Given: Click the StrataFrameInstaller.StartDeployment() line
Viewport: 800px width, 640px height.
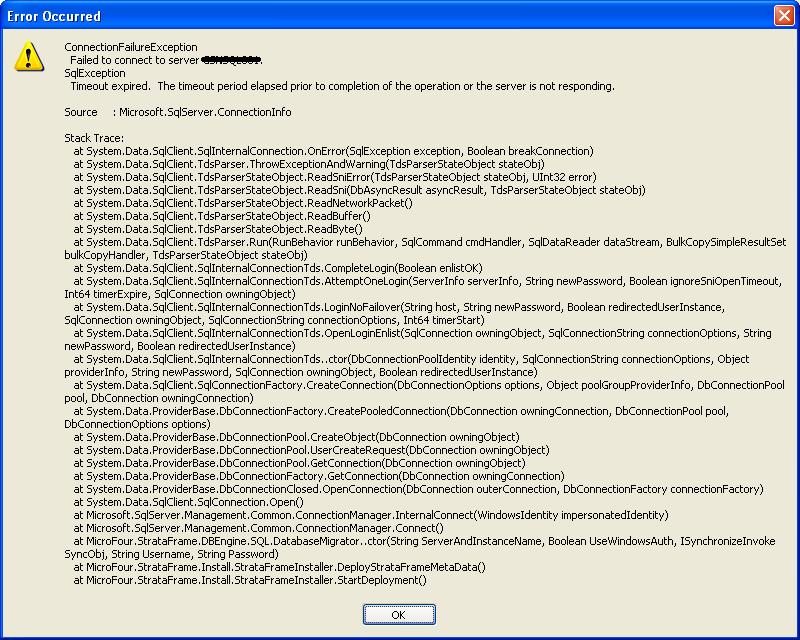Looking at the screenshot, I should [x=250, y=580].
